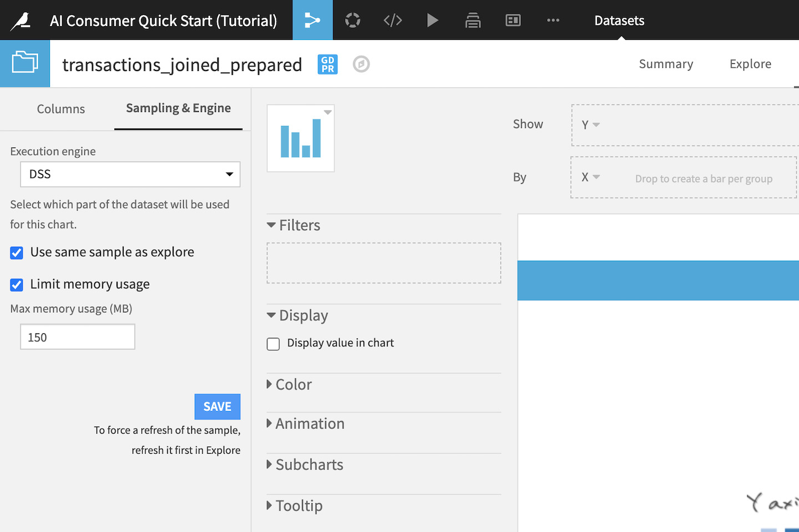Open the Summary tab

point(666,64)
